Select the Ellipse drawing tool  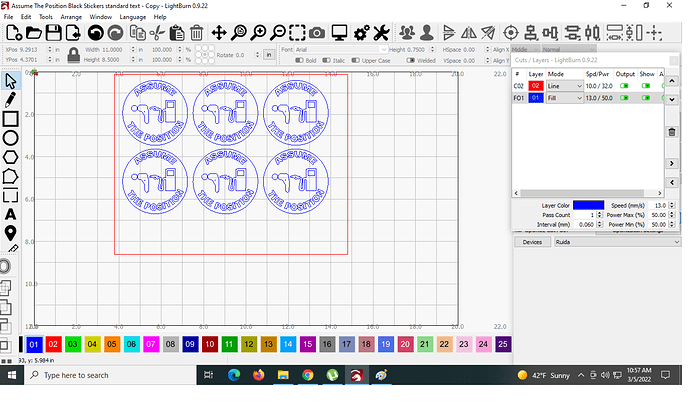point(11,138)
